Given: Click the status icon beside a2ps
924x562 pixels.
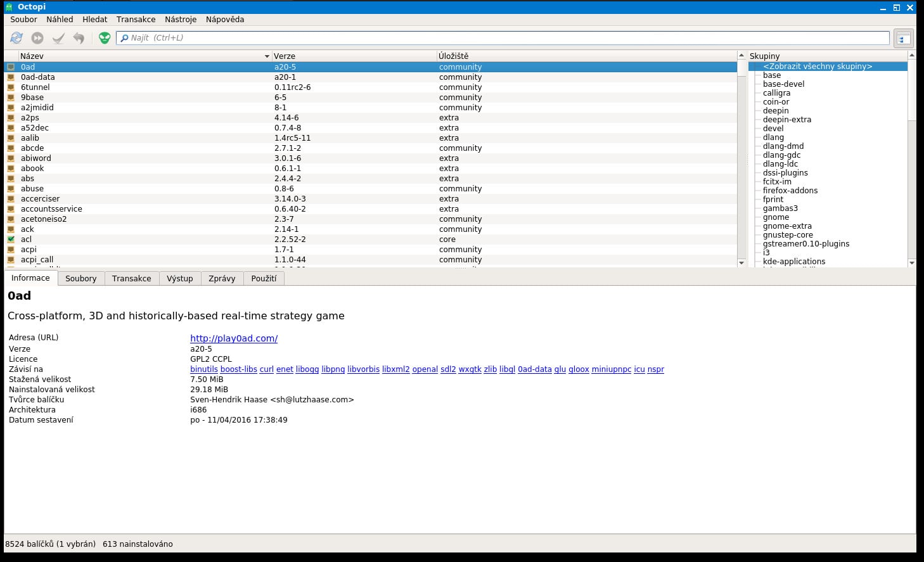Looking at the screenshot, I should click(11, 118).
